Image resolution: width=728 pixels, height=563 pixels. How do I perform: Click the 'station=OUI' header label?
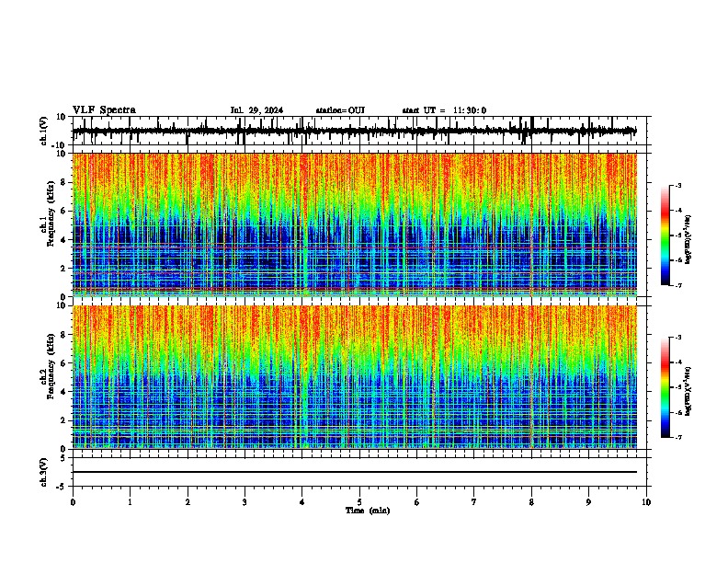coord(340,110)
